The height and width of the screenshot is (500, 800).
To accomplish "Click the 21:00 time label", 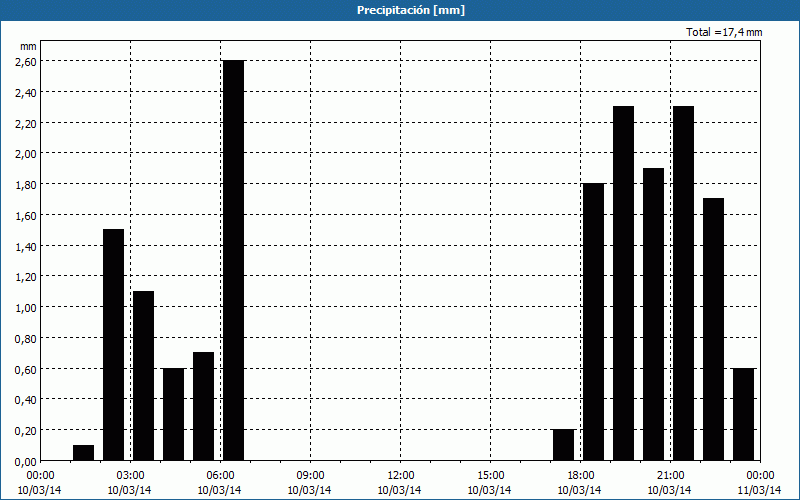I will [x=670, y=476].
